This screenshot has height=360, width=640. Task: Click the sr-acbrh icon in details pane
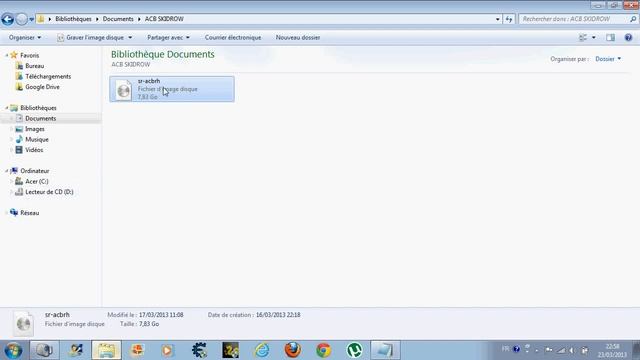click(23, 324)
